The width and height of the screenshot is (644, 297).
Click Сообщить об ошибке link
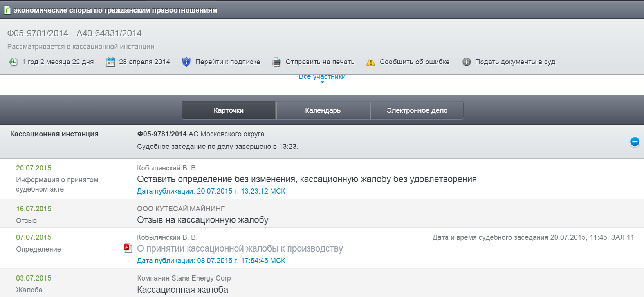click(x=414, y=62)
